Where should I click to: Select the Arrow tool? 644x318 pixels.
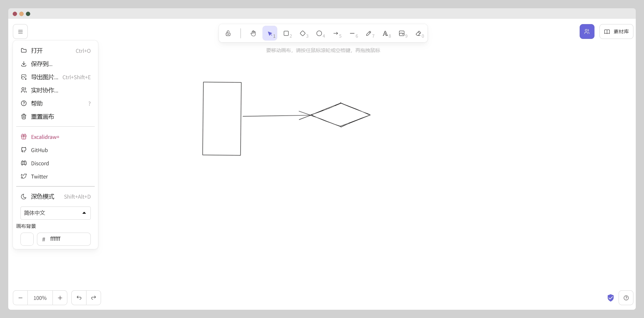pyautogui.click(x=336, y=33)
